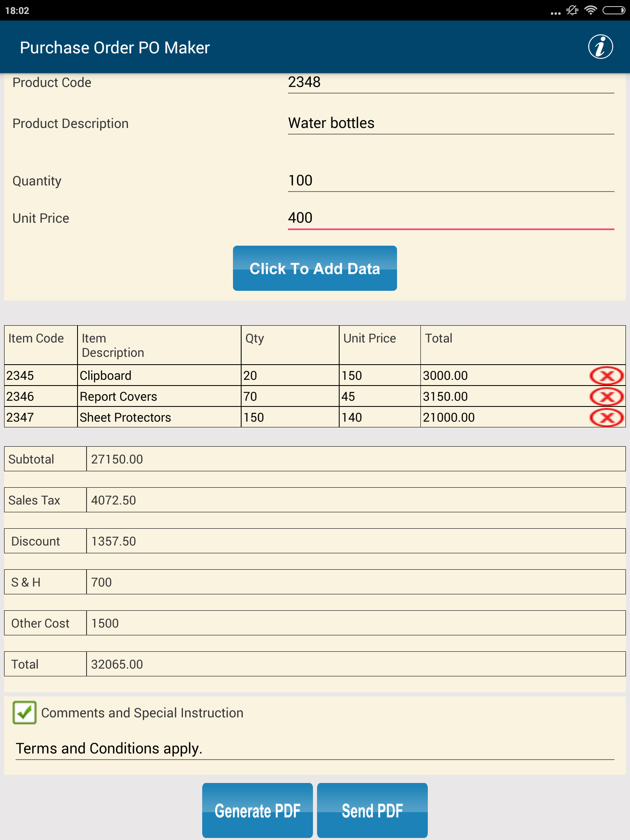The width and height of the screenshot is (630, 840).
Task: Edit the Terms and Conditions apply comment
Action: (315, 749)
